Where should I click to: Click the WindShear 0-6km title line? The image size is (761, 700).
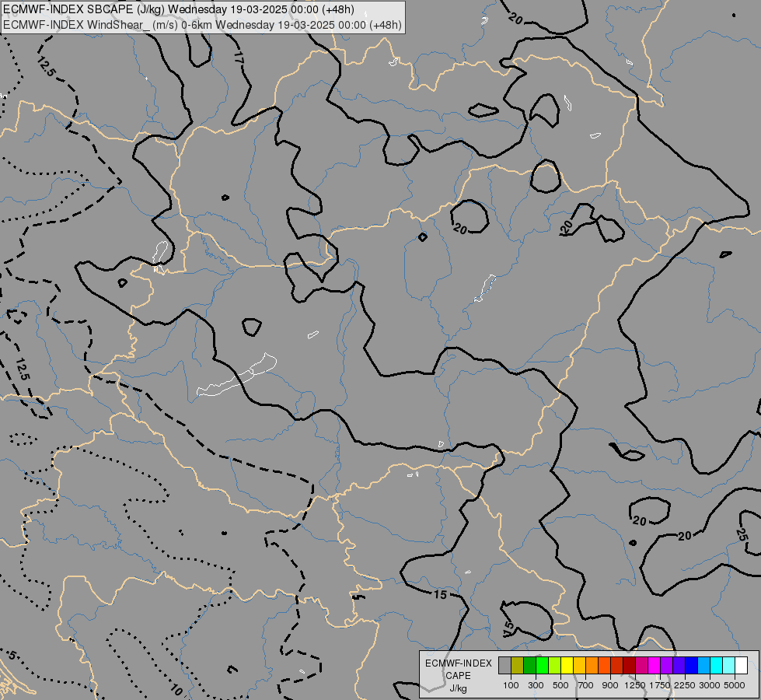tap(202, 25)
